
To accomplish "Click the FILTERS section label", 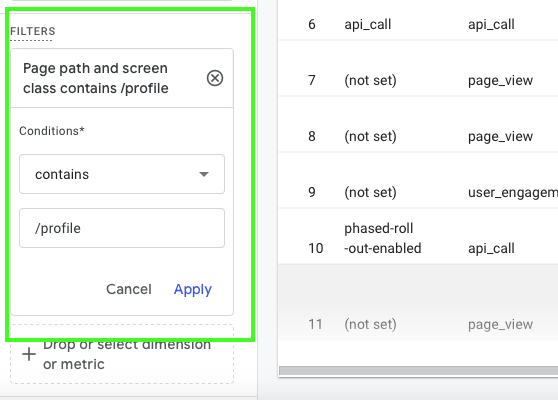I will (x=33, y=31).
